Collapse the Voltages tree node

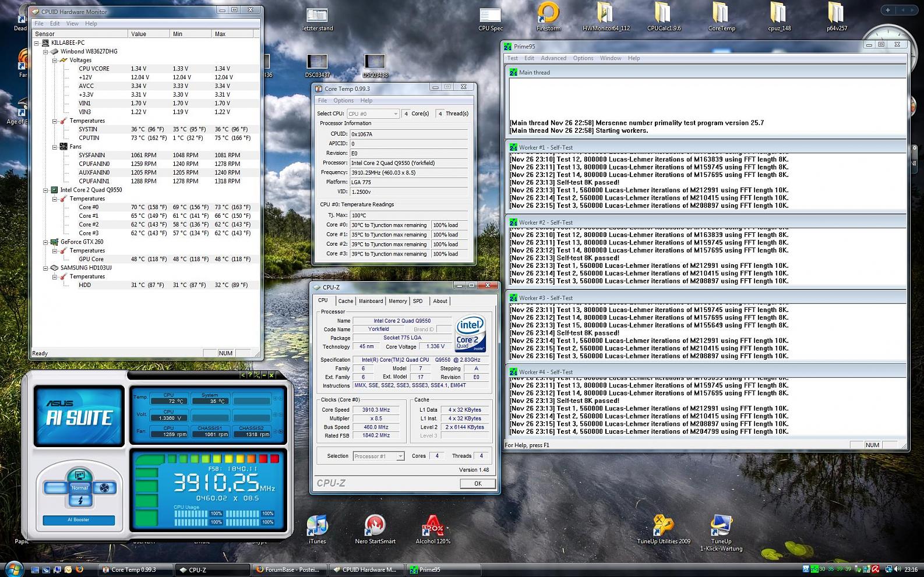(55, 60)
